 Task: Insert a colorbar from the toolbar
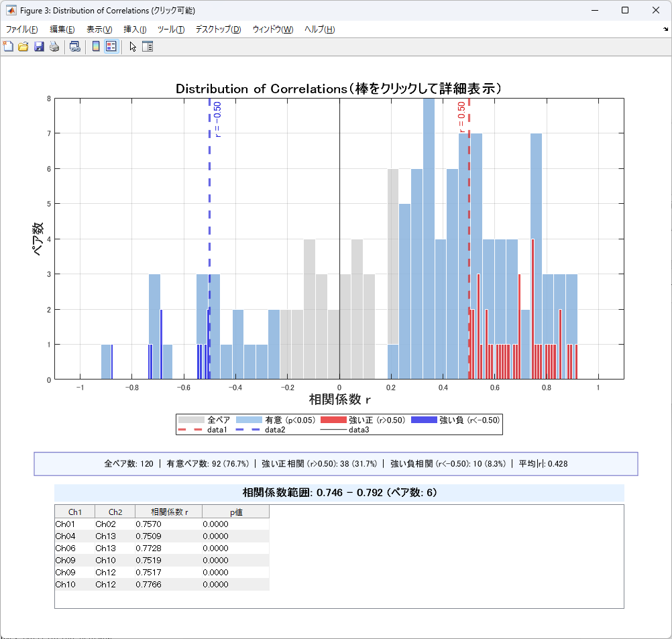point(96,46)
